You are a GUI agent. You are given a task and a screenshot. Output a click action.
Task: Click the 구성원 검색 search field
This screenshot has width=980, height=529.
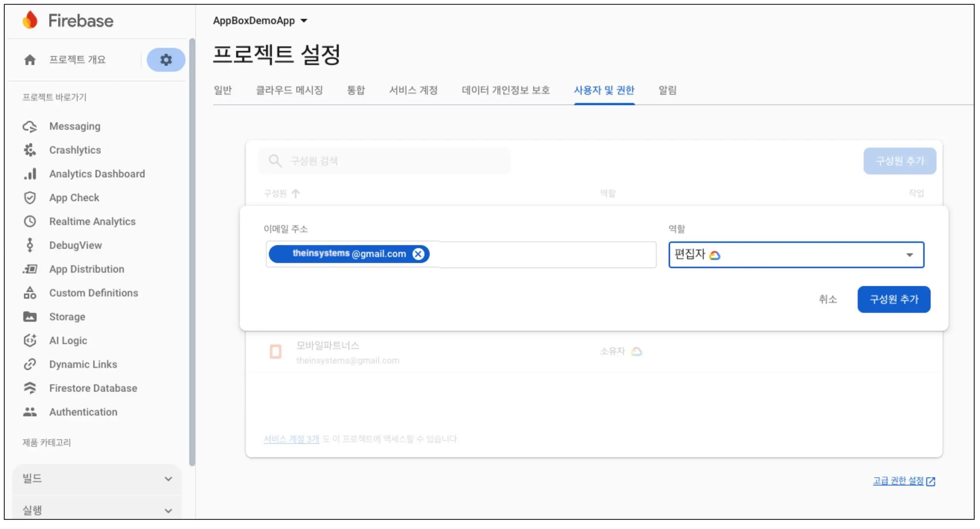(x=384, y=161)
